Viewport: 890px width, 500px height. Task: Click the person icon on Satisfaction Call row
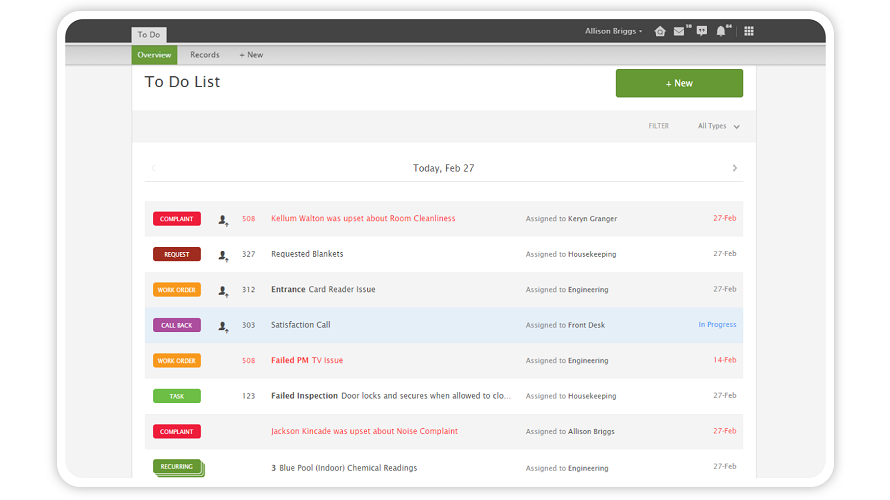(x=223, y=326)
